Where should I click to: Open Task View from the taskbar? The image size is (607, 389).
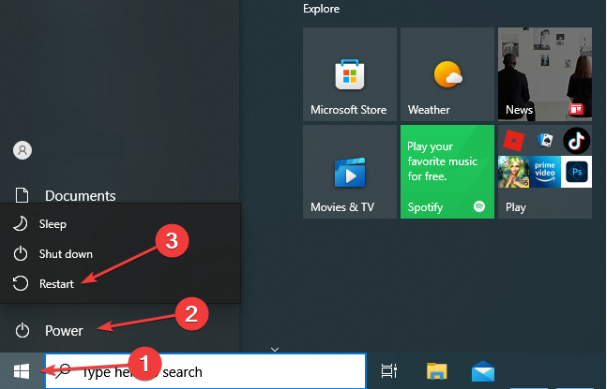point(389,371)
